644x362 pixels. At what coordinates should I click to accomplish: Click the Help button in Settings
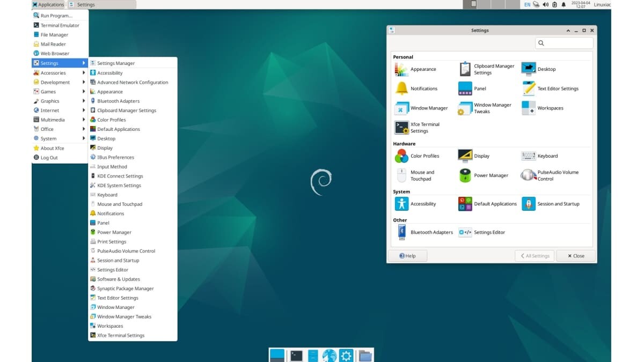[407, 256]
